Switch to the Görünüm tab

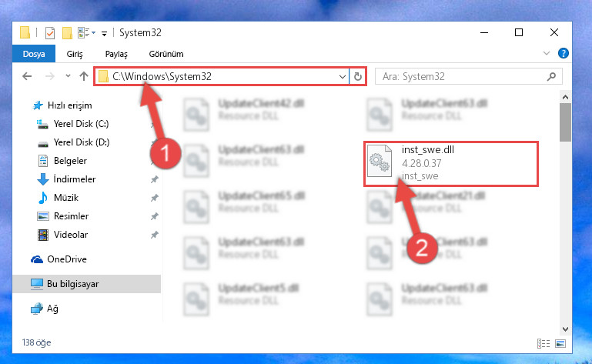pos(166,54)
